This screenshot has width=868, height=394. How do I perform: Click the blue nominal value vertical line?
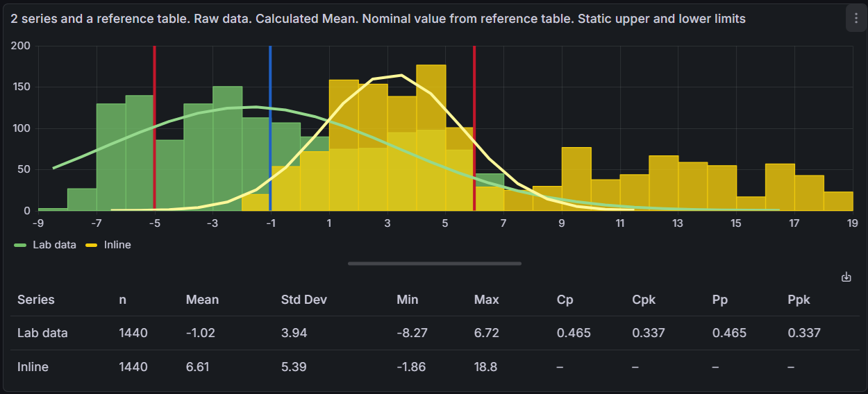click(270, 139)
